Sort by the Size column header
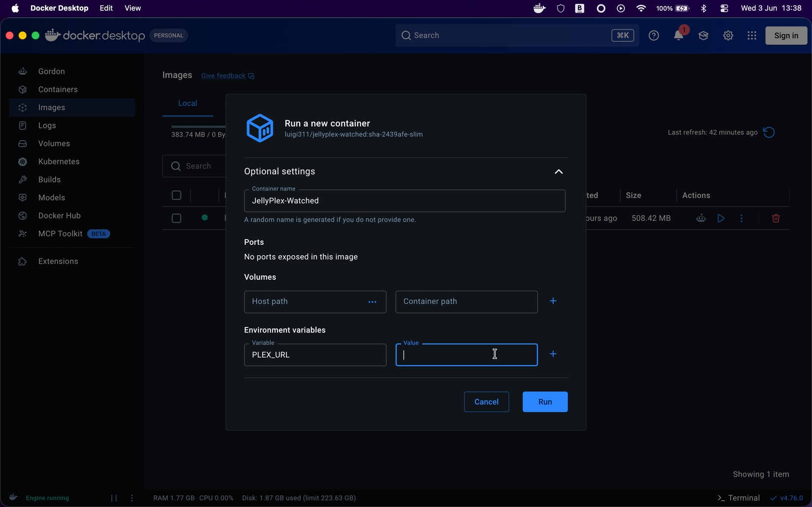 [x=633, y=195]
